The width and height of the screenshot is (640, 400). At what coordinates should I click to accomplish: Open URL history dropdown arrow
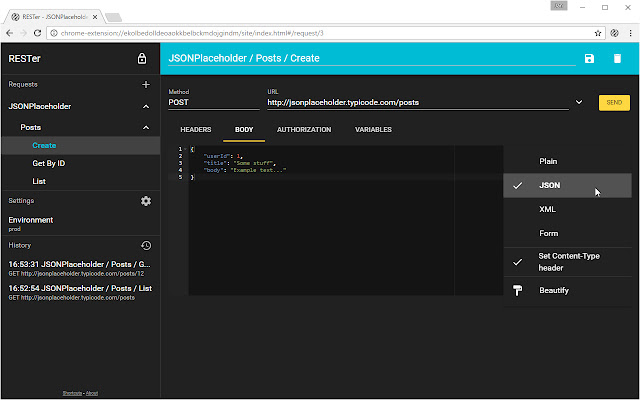click(579, 102)
